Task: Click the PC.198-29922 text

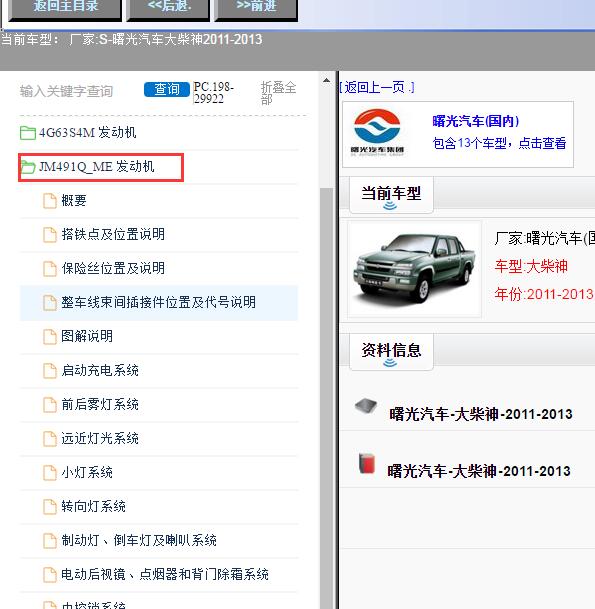Action: tap(214, 92)
